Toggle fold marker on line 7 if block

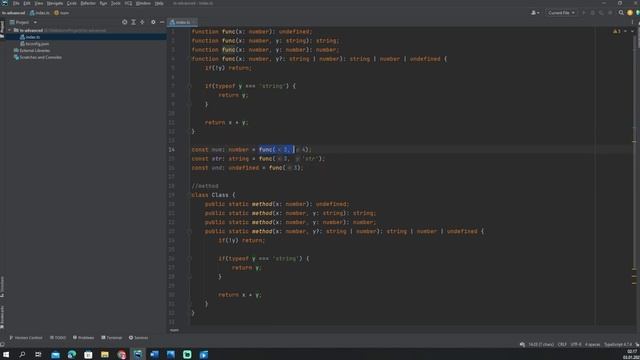pos(189,86)
